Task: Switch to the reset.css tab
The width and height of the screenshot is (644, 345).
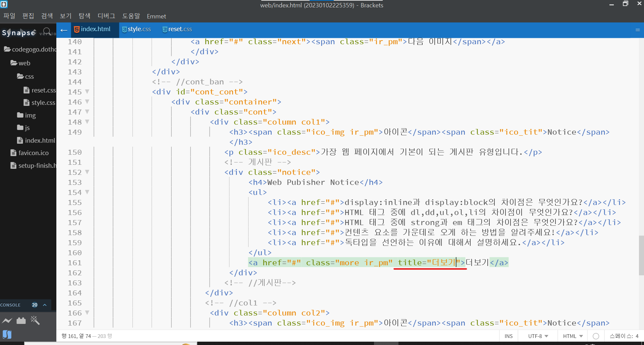Action: 177,29
